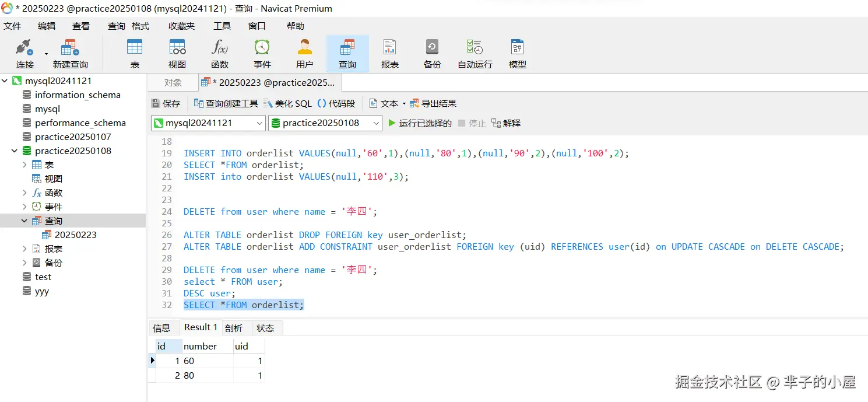Select the practice20250107 database
This screenshot has width=868, height=402.
[73, 137]
